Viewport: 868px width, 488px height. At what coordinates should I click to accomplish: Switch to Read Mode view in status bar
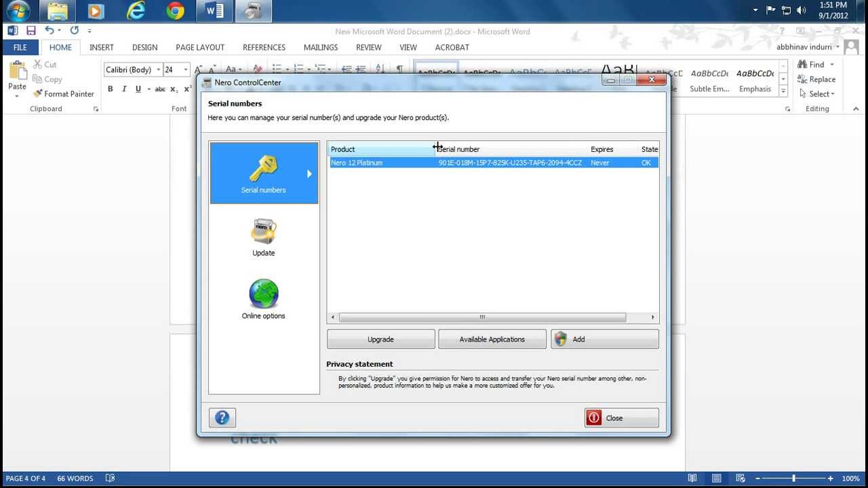coord(692,479)
